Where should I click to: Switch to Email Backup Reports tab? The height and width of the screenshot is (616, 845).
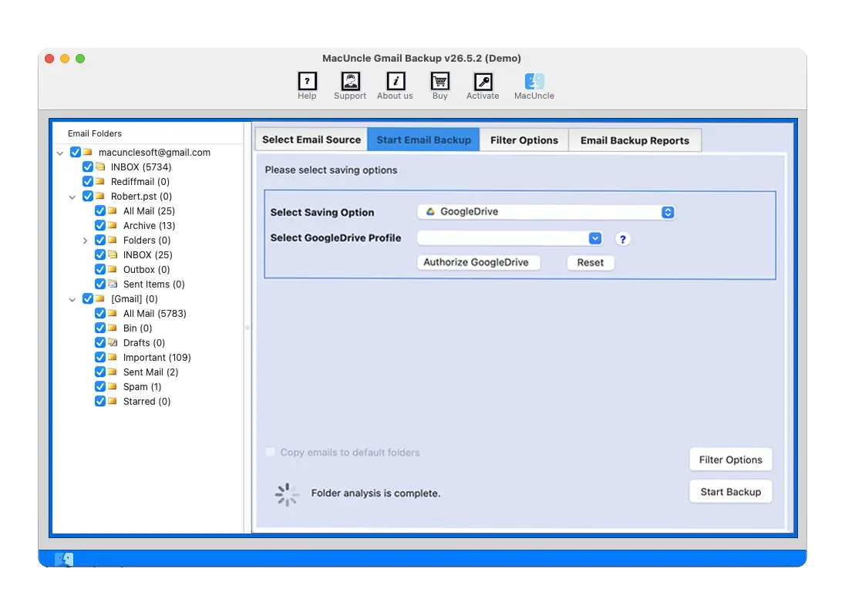pos(635,140)
